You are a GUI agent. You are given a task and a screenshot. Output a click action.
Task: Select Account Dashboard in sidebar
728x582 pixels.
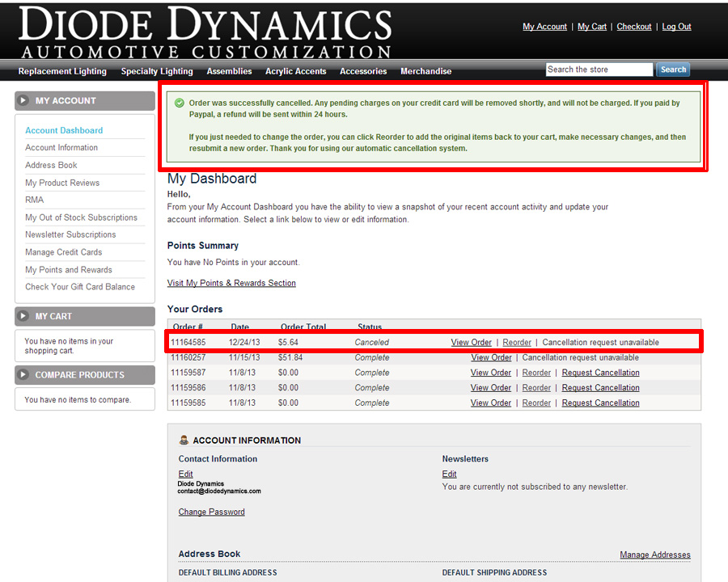click(x=64, y=130)
